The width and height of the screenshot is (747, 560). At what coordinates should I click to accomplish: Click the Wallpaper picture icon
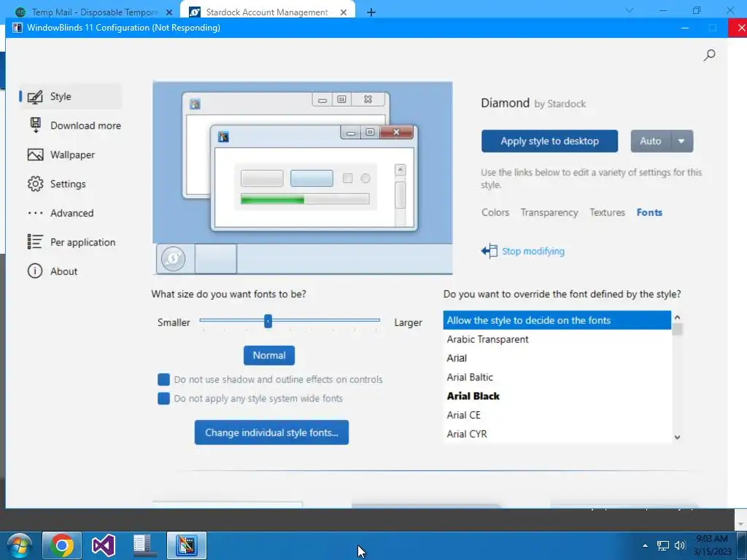tap(35, 155)
